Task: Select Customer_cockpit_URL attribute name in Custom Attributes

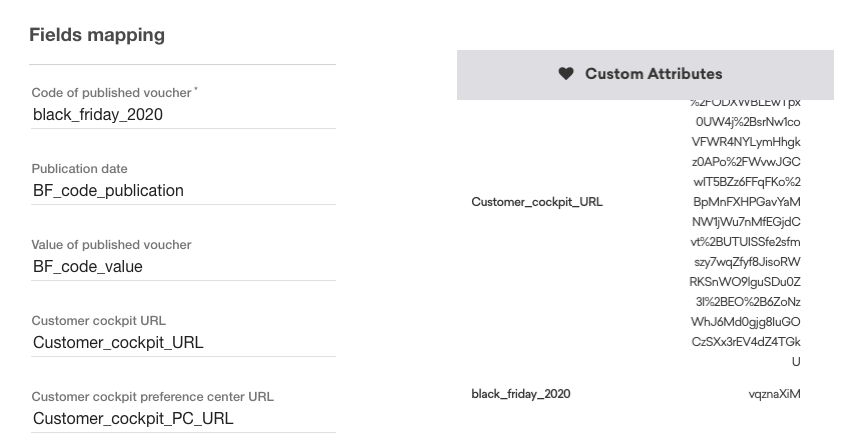Action: click(537, 202)
